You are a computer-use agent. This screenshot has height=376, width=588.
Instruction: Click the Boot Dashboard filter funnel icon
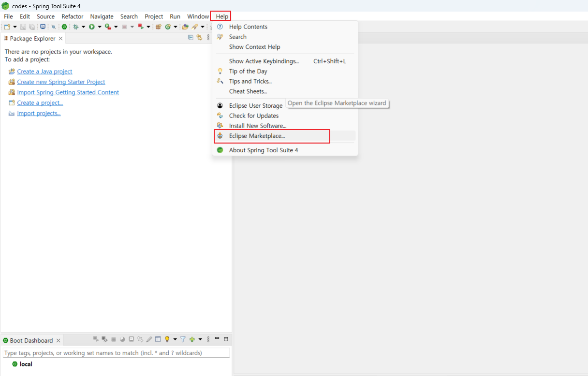pyautogui.click(x=183, y=339)
